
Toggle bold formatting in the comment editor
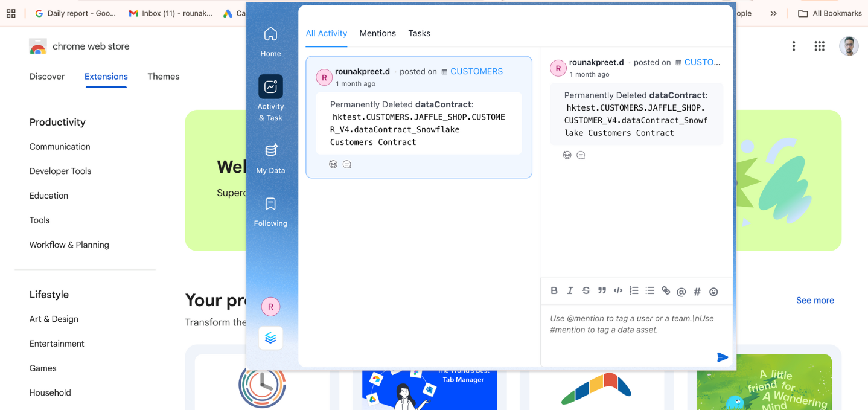point(554,291)
